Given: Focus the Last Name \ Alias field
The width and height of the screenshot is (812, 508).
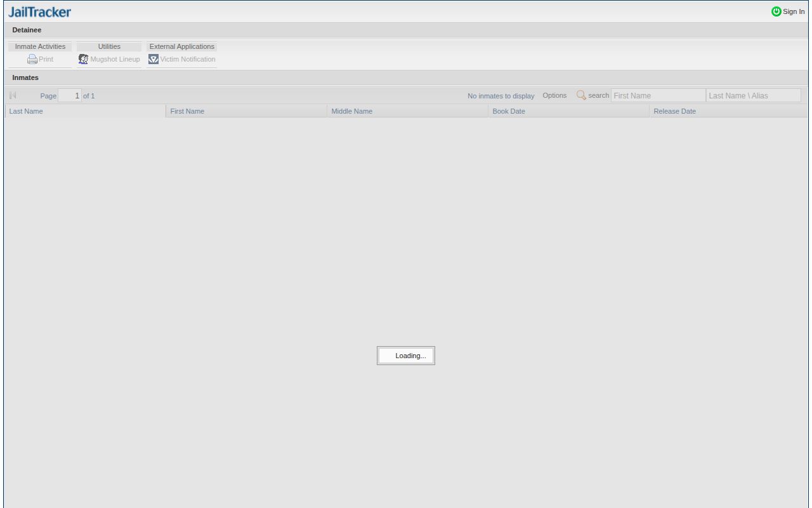Looking at the screenshot, I should pos(753,96).
